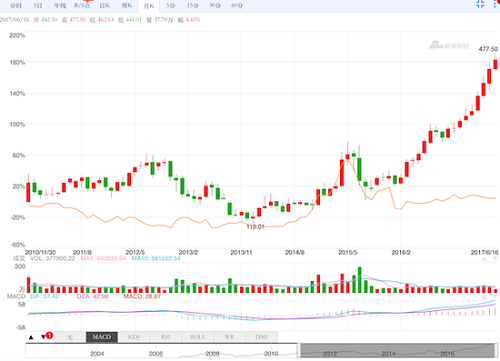Click the 2012/5 axis date label
500x361 pixels.
[x=135, y=252]
